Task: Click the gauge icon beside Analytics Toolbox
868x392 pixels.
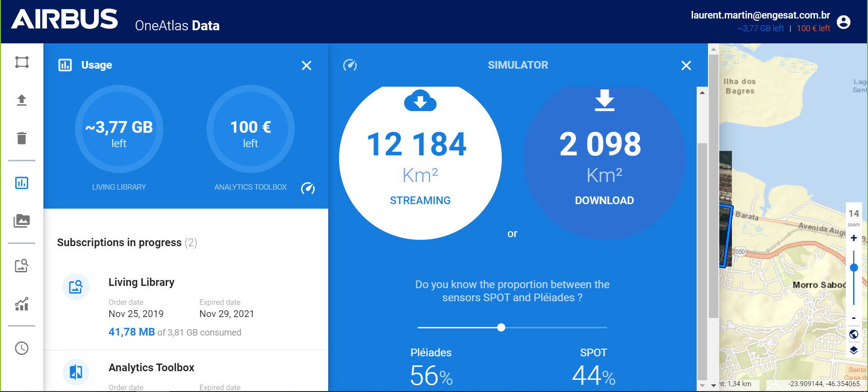Action: (308, 188)
